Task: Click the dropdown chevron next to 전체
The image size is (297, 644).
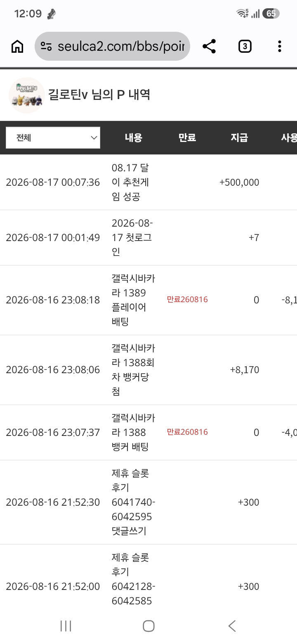Action: (94, 138)
